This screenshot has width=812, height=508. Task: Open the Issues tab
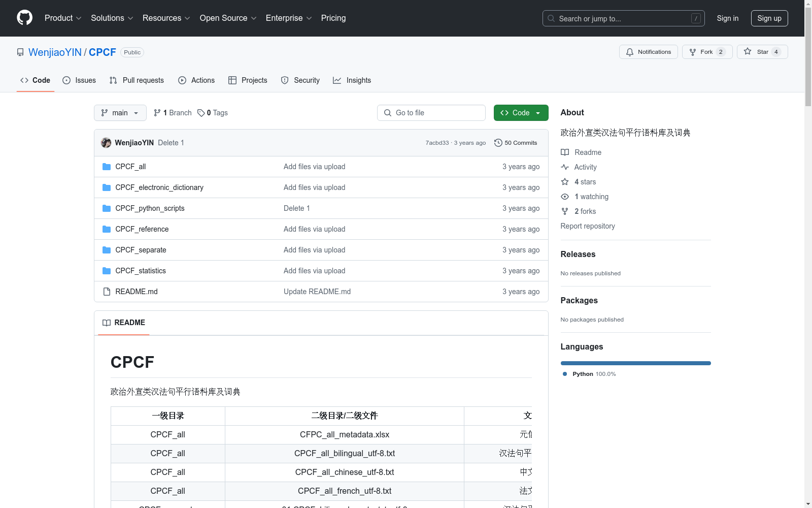point(79,80)
